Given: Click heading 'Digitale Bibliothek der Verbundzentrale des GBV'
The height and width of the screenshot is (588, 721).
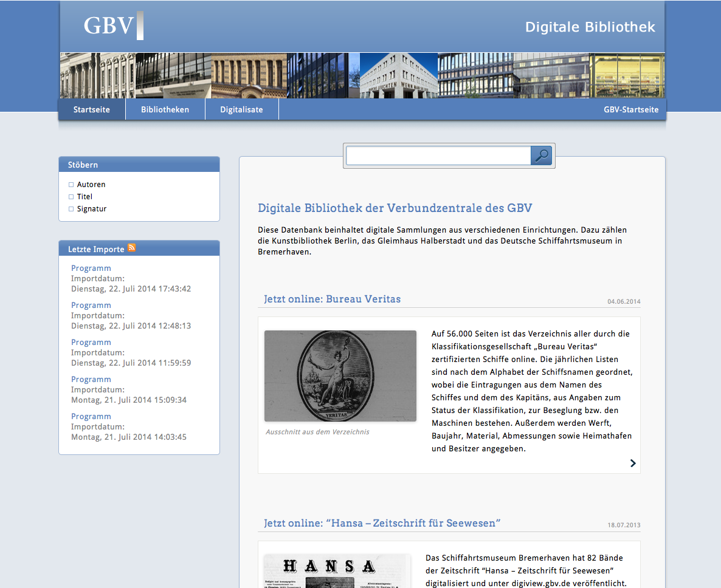Looking at the screenshot, I should tap(395, 208).
